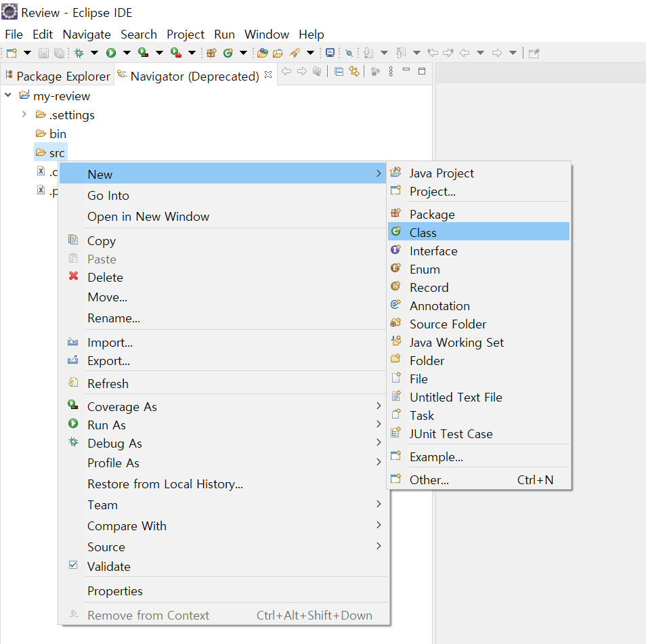Open the Navigate menu
The image size is (646, 644).
pos(87,35)
